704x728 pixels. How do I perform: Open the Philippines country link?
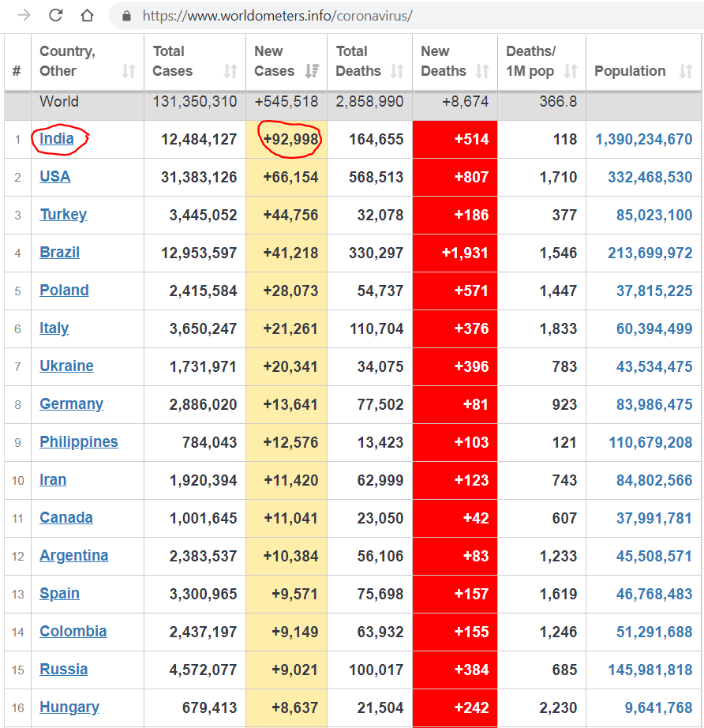[x=78, y=442]
